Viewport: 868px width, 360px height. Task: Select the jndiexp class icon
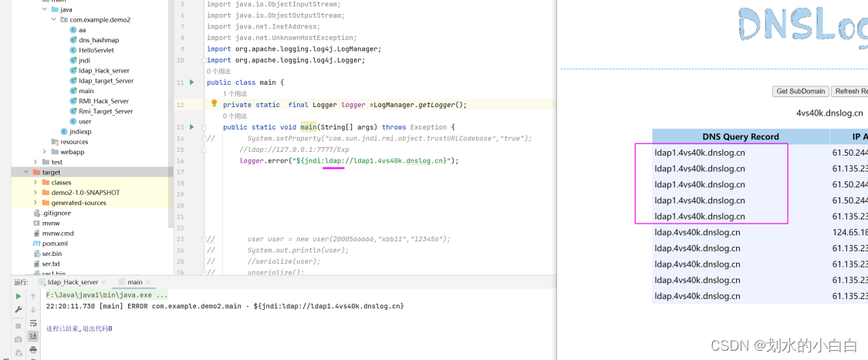click(64, 131)
